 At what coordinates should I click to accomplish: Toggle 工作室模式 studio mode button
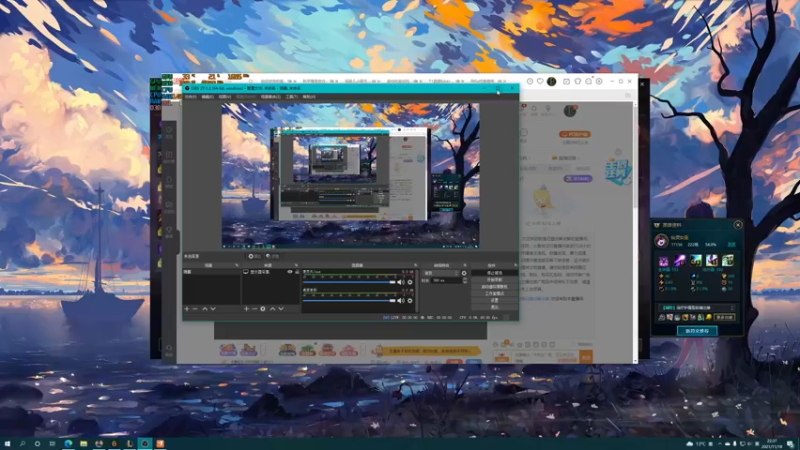click(x=494, y=293)
